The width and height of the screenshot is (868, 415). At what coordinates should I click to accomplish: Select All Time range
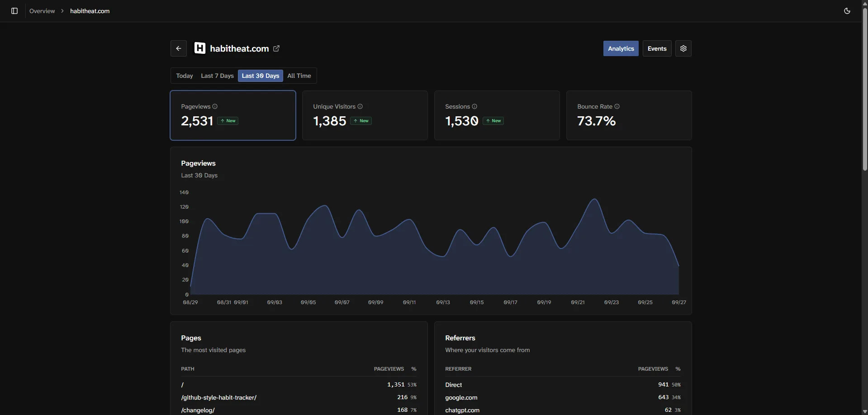(299, 76)
